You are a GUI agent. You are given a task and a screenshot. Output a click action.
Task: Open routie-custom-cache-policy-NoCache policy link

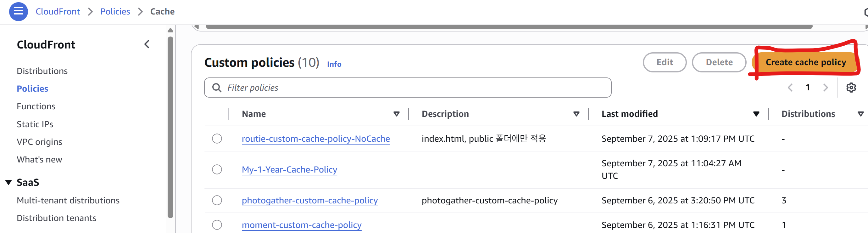tap(316, 139)
